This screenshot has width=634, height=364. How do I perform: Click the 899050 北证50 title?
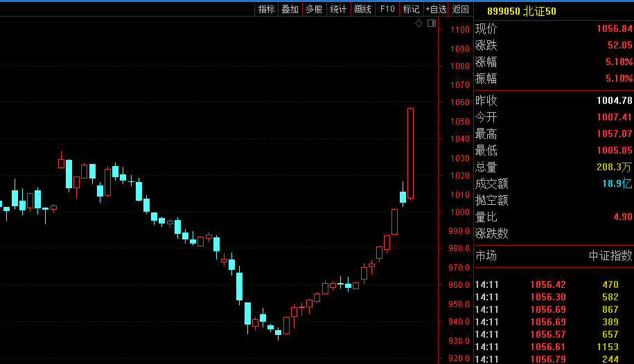coord(521,10)
